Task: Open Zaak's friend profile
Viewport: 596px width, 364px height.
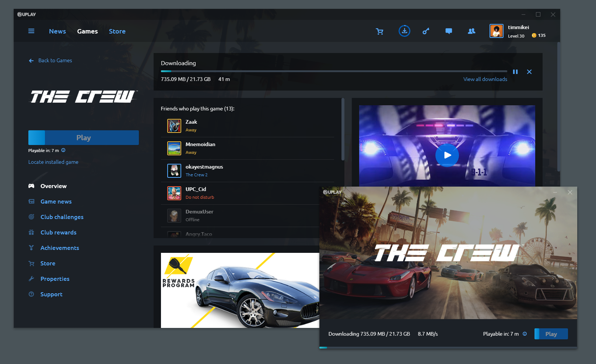Action: [191, 126]
